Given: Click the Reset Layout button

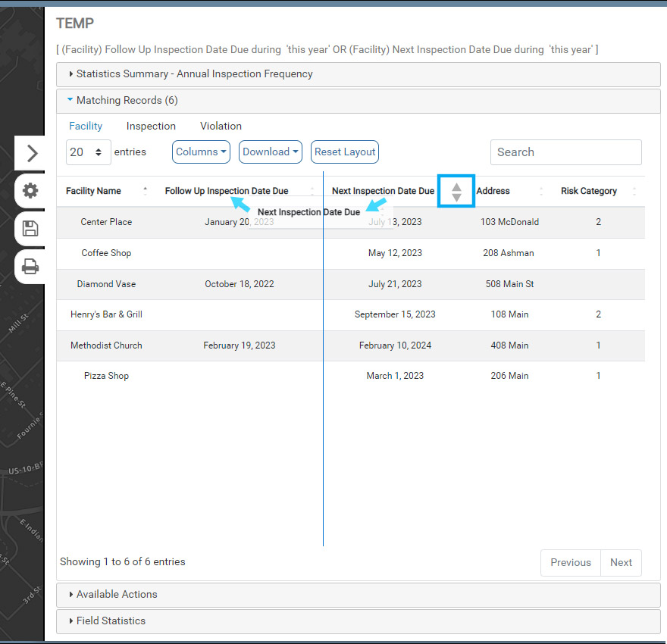Looking at the screenshot, I should coord(344,152).
